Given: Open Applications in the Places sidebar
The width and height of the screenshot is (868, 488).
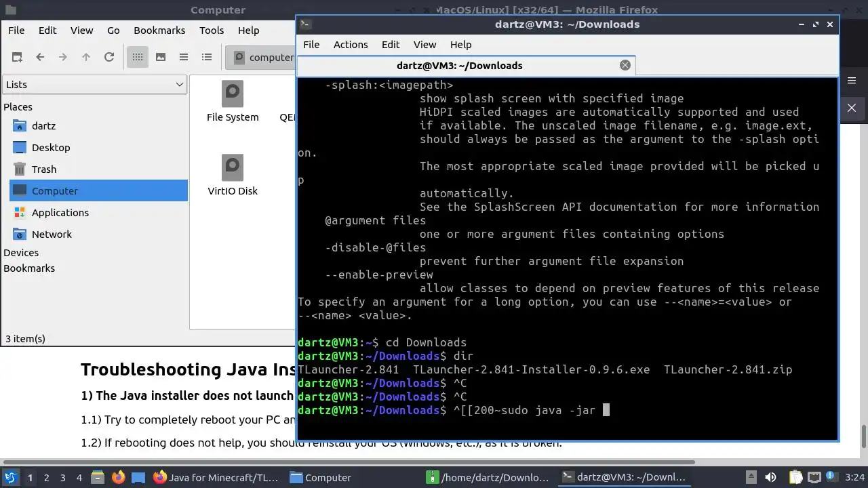Looking at the screenshot, I should 60,213.
